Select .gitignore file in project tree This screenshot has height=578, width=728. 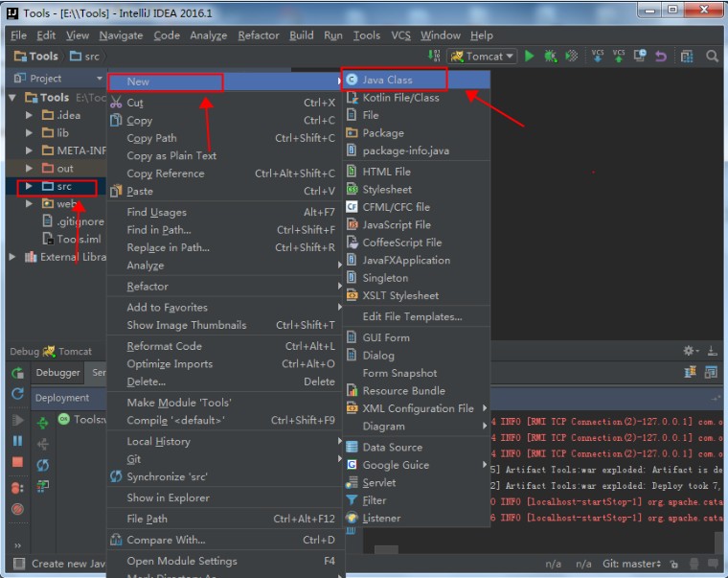(74, 221)
